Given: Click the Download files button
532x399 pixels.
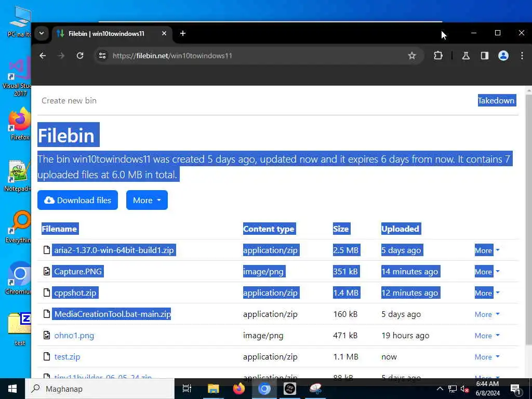Looking at the screenshot, I should (x=78, y=200).
